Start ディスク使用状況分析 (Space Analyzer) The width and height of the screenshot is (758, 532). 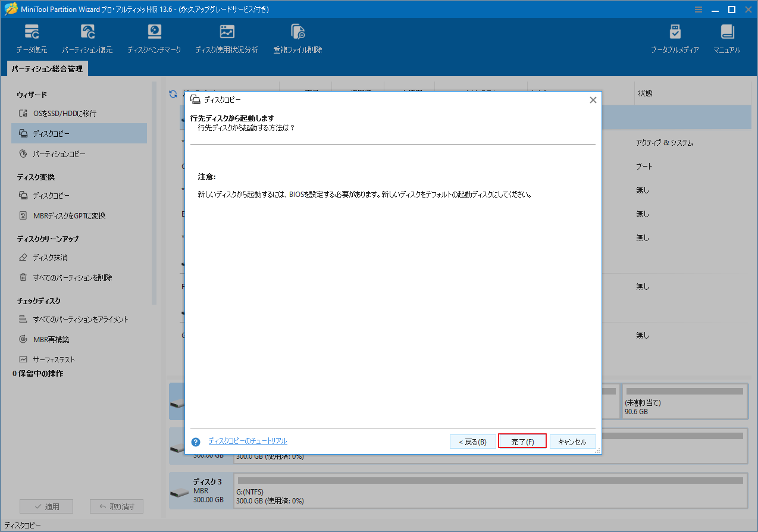pyautogui.click(x=227, y=37)
